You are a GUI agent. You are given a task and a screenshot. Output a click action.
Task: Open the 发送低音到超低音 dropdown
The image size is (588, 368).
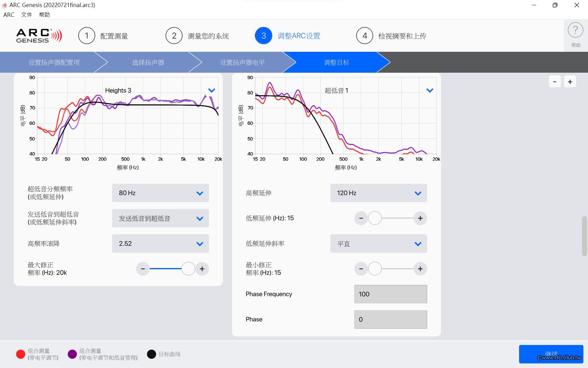160,218
